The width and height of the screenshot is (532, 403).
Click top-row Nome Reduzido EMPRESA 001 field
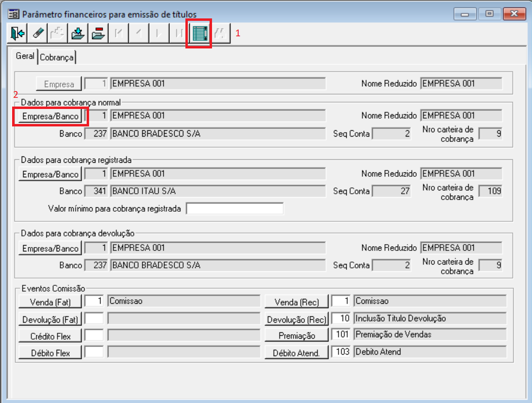click(x=461, y=83)
